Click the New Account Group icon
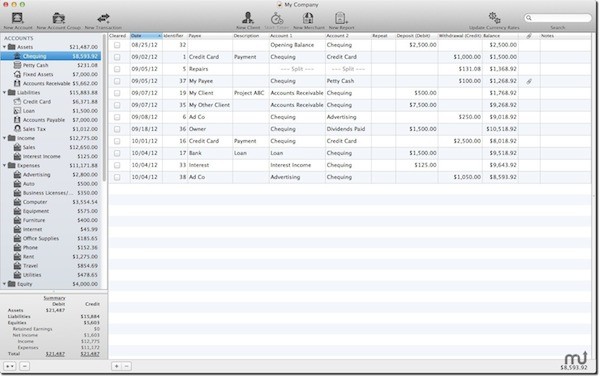Image resolution: width=600 pixels, height=377 pixels. point(59,18)
